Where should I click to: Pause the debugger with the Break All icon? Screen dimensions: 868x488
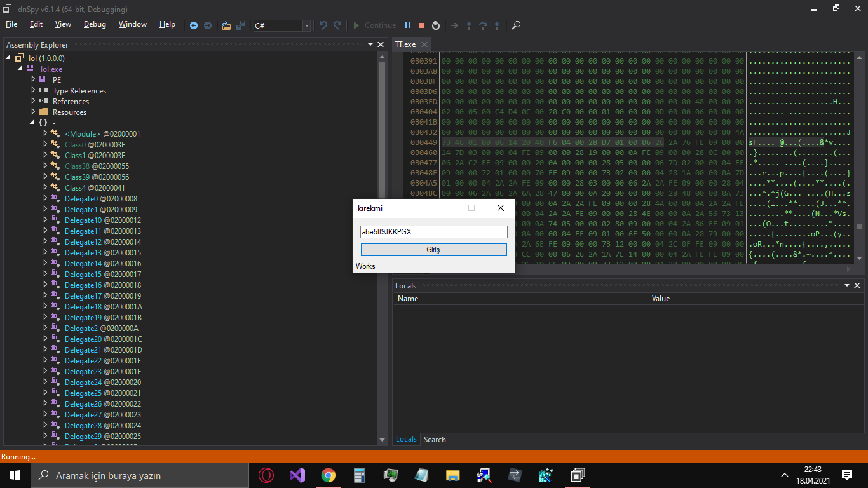tap(408, 25)
